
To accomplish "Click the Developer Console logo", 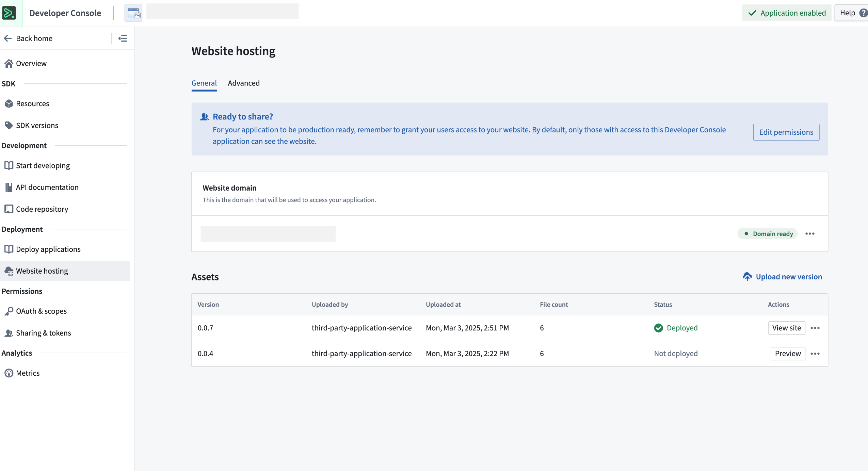I will (x=9, y=13).
